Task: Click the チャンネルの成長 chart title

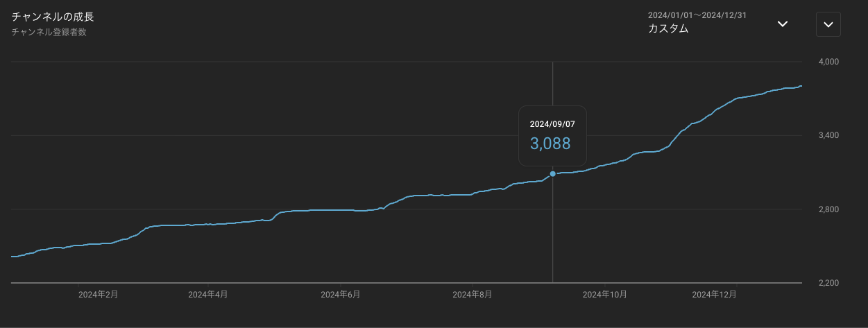Action: coord(53,17)
